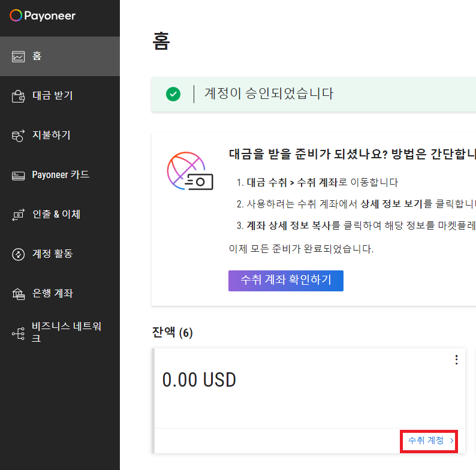Click the 홈 page title
Image resolution: width=476 pixels, height=470 pixels.
pos(161,41)
